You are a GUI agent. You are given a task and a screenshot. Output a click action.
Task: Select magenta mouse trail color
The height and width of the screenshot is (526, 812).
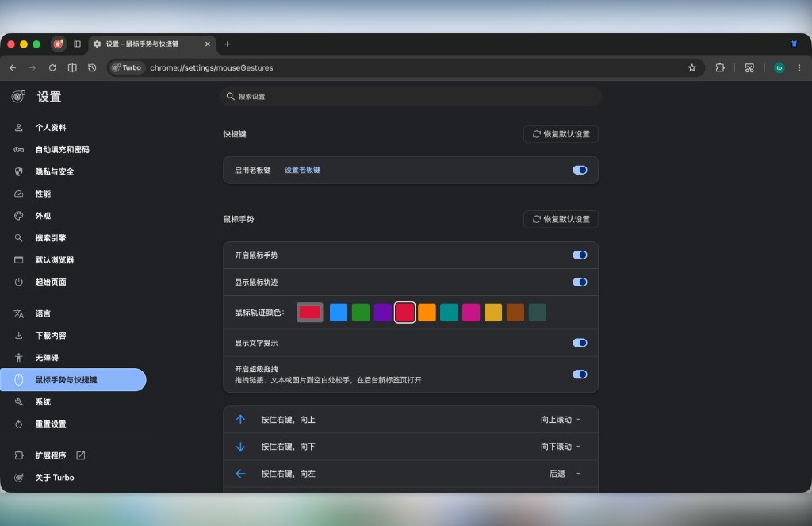pyautogui.click(x=471, y=313)
